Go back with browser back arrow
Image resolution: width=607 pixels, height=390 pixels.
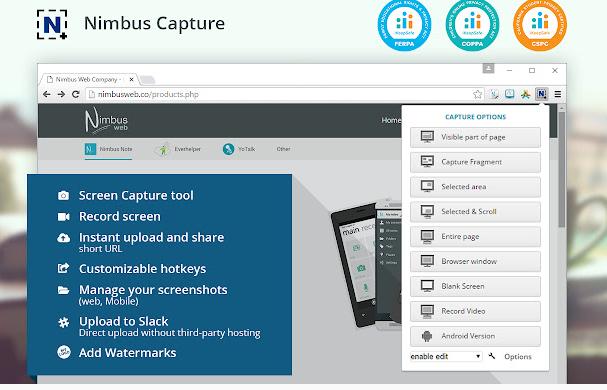click(47, 94)
